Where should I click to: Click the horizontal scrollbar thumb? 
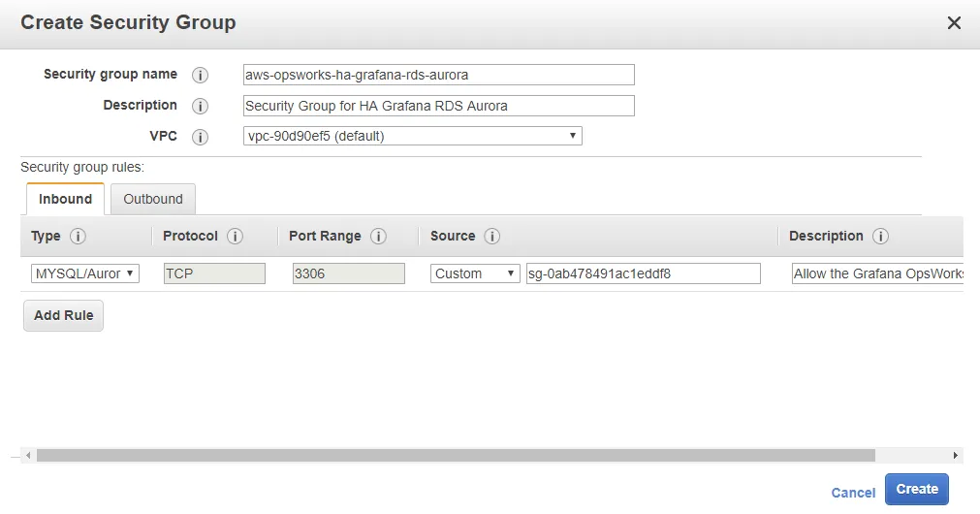point(456,455)
